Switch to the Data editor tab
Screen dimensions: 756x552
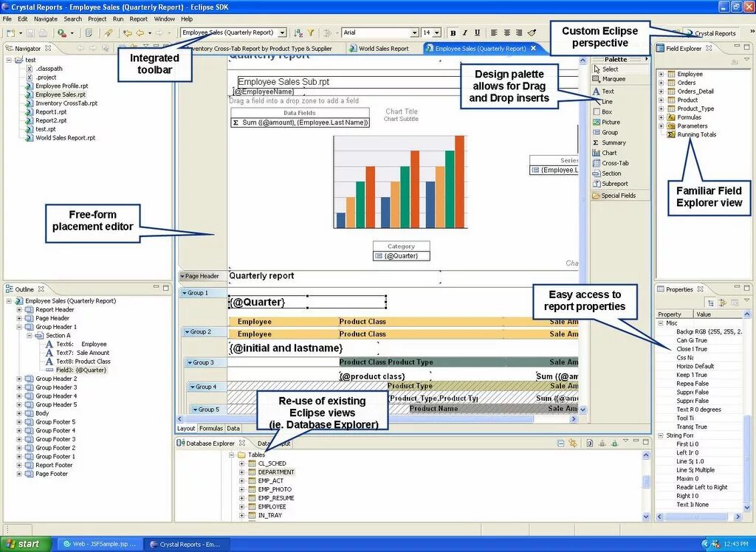[x=233, y=428]
